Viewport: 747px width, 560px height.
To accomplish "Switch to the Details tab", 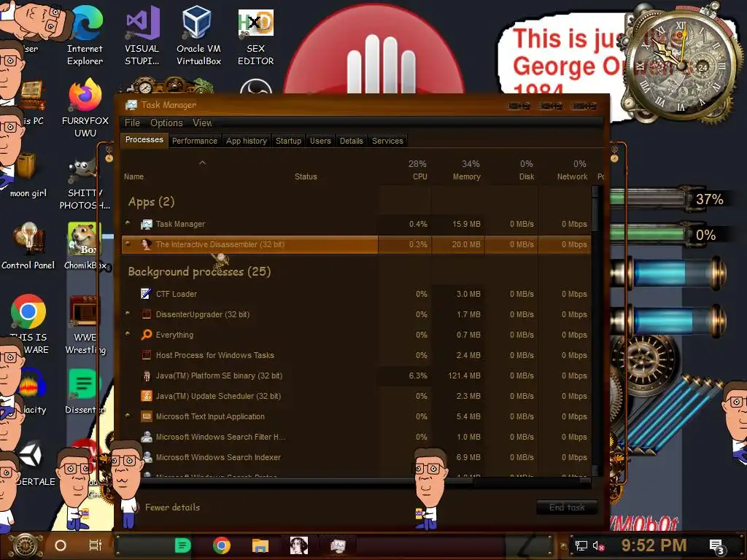I will [x=351, y=141].
